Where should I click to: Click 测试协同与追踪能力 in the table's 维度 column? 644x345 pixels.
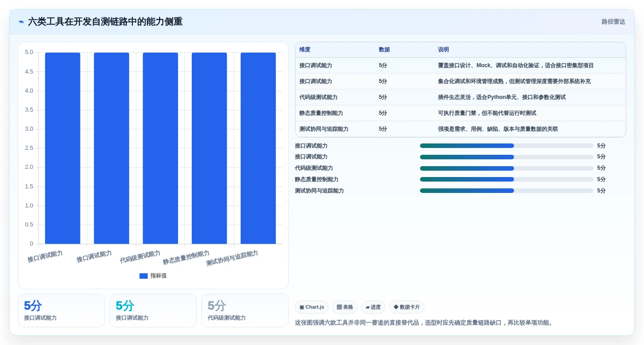[324, 129]
